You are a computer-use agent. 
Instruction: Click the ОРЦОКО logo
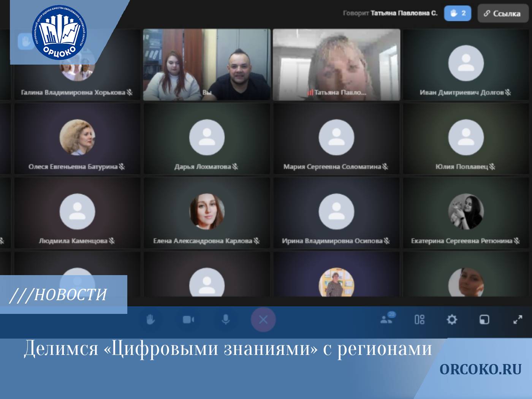(x=59, y=33)
